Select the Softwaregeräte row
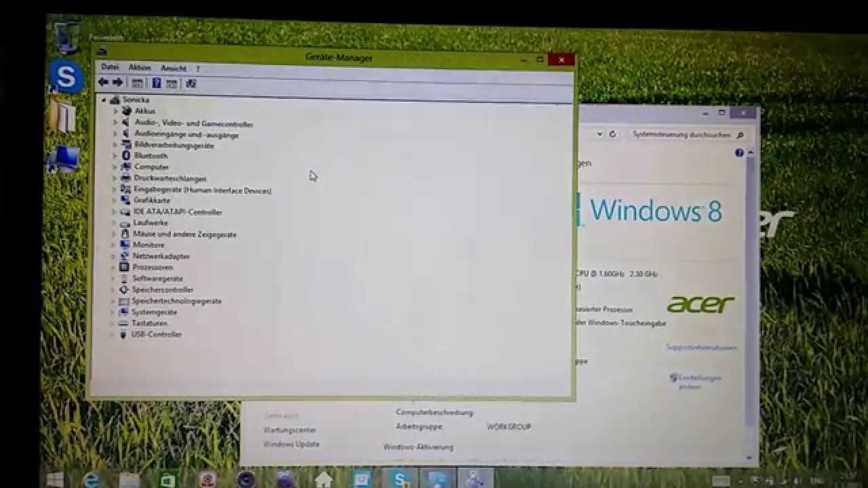The width and height of the screenshot is (868, 488). point(157,279)
